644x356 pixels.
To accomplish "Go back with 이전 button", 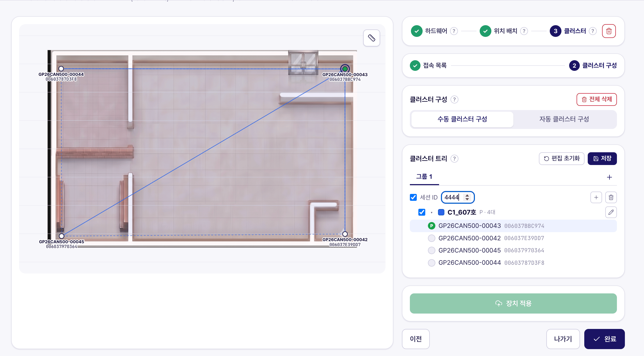I will pos(416,339).
